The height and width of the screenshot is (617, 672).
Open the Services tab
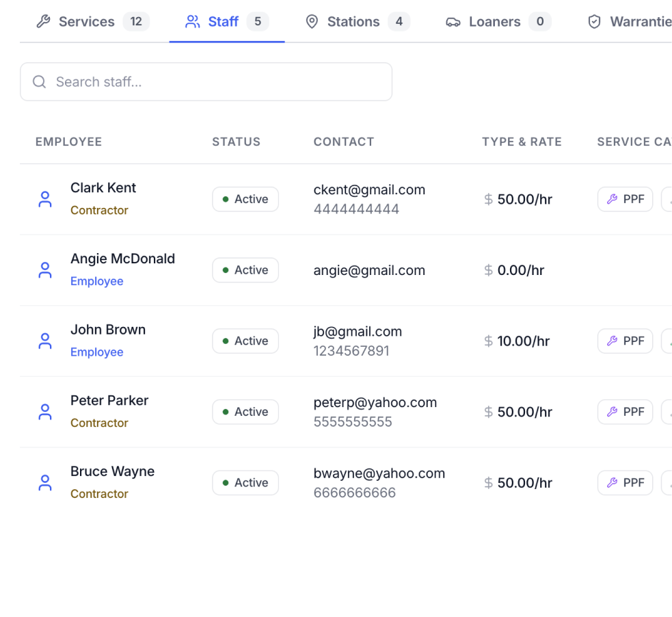pyautogui.click(x=92, y=21)
